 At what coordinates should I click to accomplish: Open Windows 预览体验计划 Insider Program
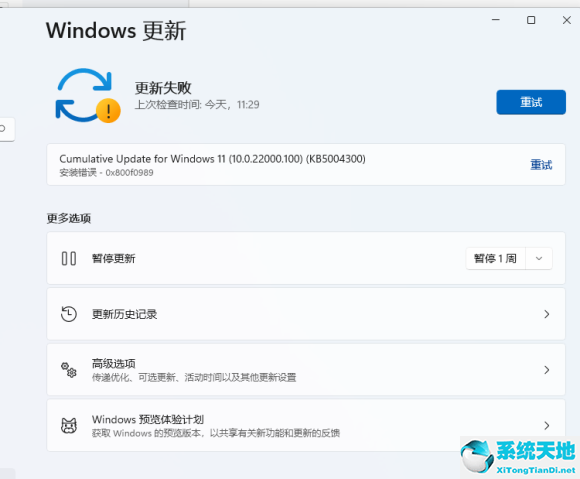306,425
